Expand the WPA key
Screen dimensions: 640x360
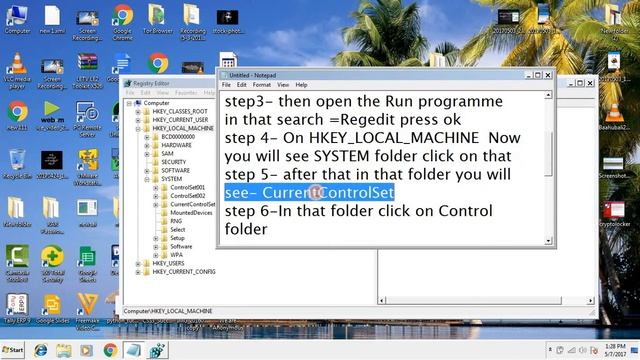[x=156, y=255]
